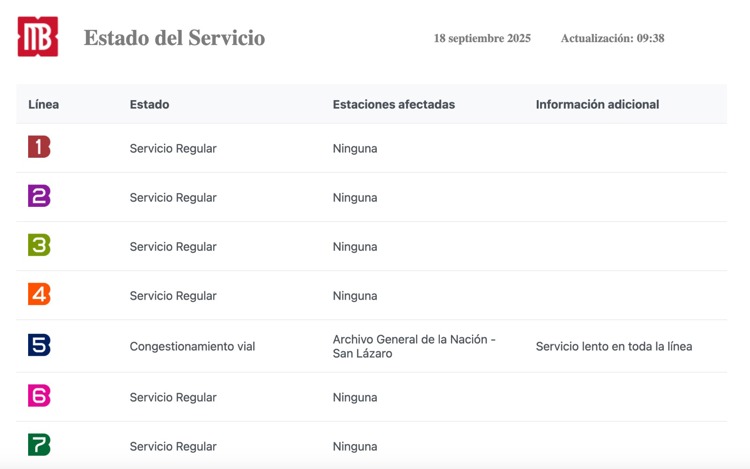The height and width of the screenshot is (469, 750).
Task: Click the Metrobús MB logo
Action: pos(38,37)
